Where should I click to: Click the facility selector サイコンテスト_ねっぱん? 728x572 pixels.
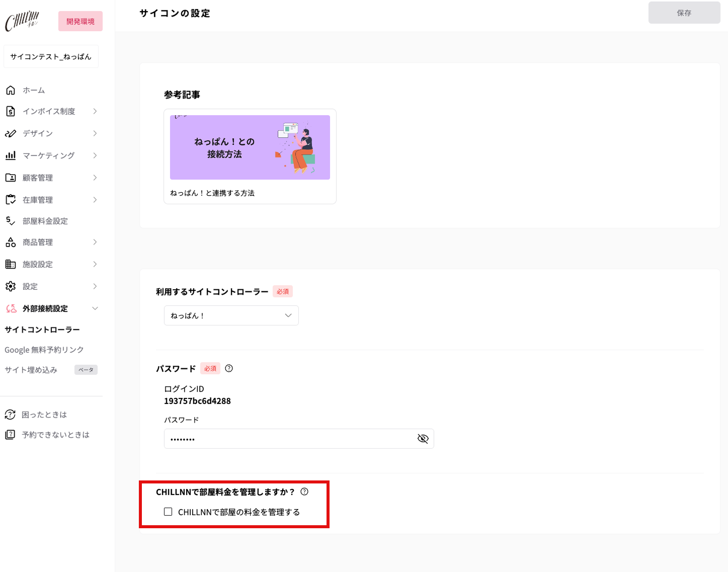[51, 56]
